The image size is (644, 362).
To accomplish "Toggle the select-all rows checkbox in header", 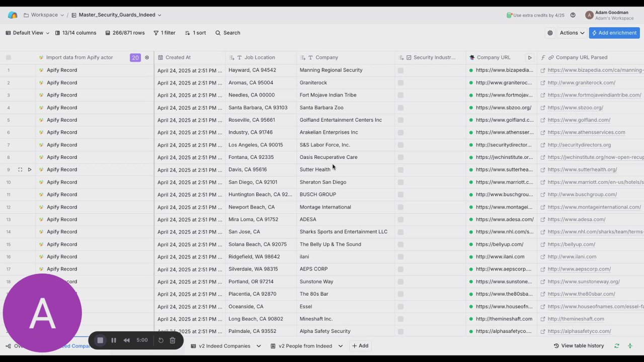I will coord(8,57).
